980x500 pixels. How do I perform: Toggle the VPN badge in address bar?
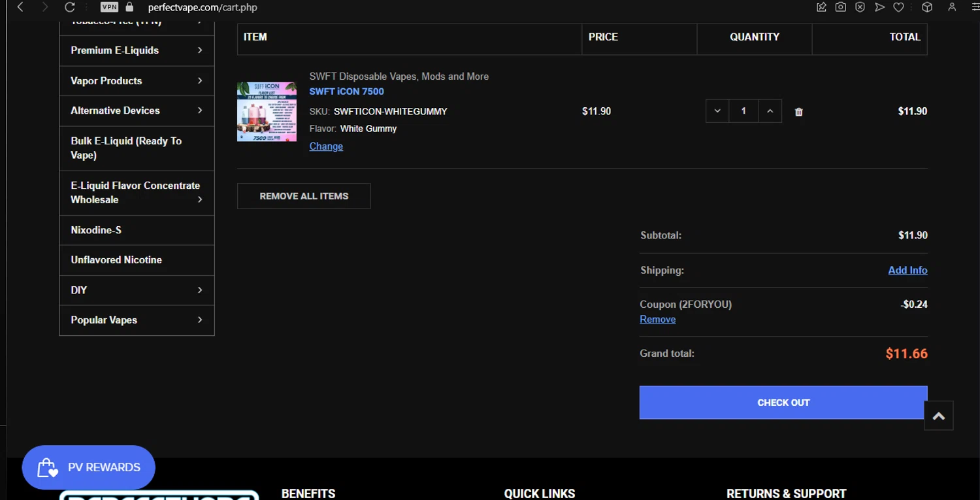109,7
